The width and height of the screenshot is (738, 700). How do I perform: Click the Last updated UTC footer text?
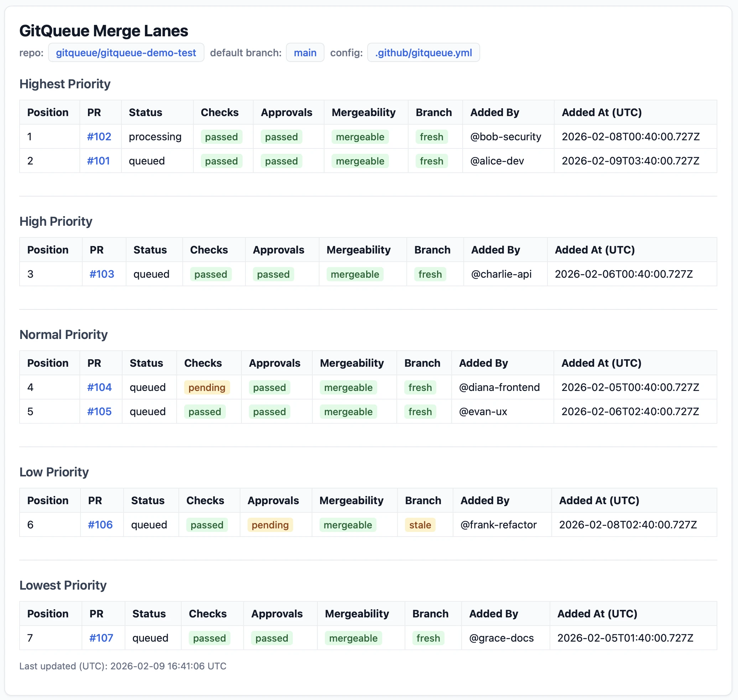coord(123,666)
